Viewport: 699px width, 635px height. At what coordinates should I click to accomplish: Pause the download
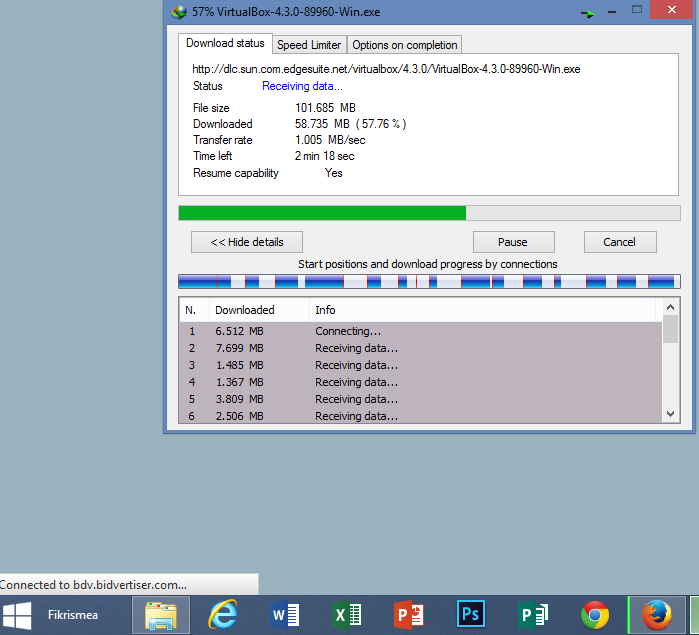(x=514, y=242)
